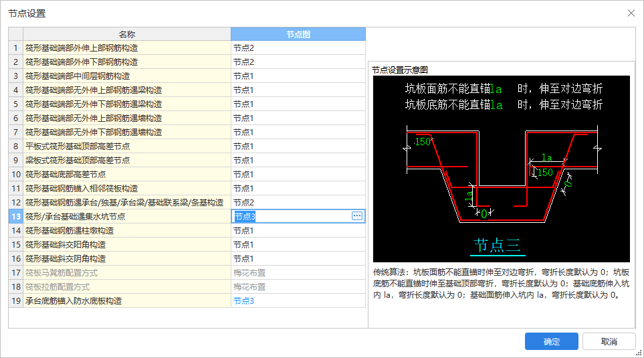Select row 筏形基础斜交阳角构造
This screenshot has height=358, width=644.
coord(127,244)
